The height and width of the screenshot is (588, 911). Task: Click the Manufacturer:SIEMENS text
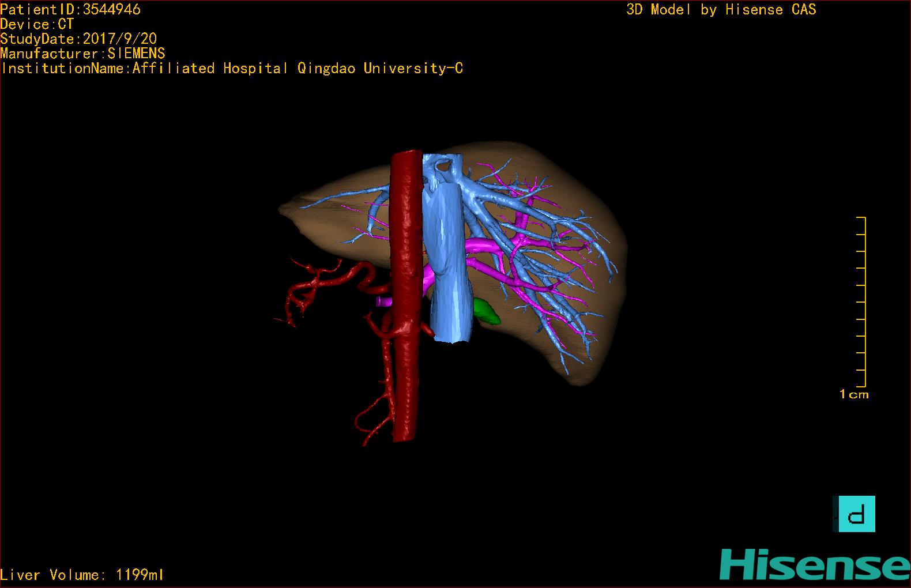pyautogui.click(x=82, y=54)
